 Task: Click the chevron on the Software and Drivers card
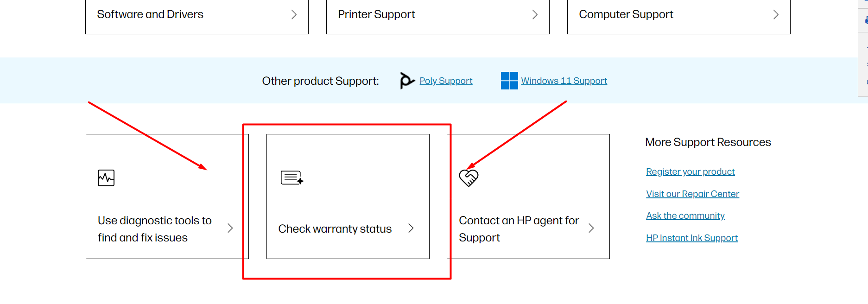click(294, 14)
